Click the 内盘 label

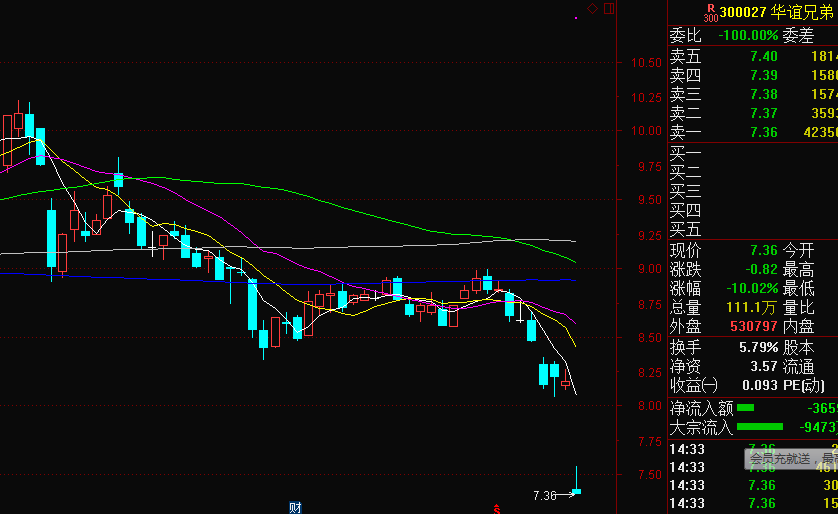pyautogui.click(x=798, y=326)
